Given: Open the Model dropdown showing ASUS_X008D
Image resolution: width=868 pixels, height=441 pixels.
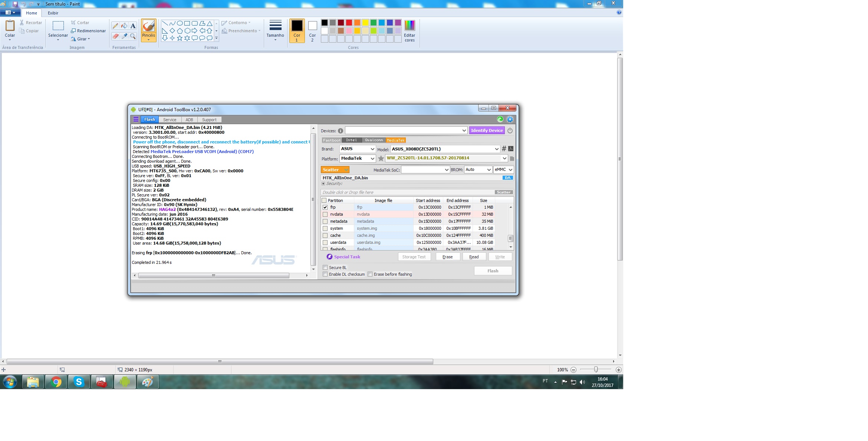Looking at the screenshot, I should (445, 149).
